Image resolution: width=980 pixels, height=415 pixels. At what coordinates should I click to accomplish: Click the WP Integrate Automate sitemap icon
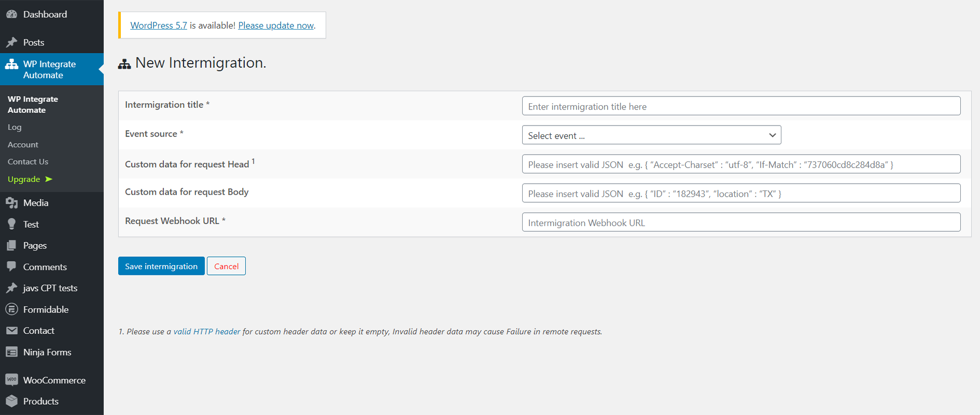(x=11, y=64)
